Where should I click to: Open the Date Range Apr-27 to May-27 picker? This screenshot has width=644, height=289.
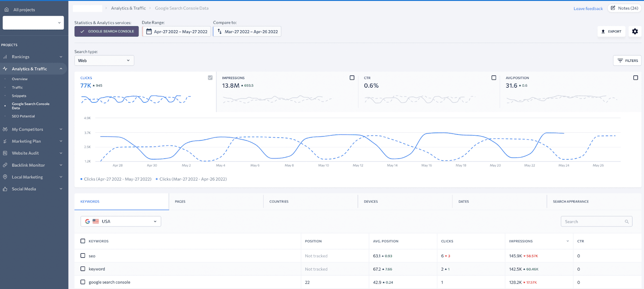click(177, 31)
